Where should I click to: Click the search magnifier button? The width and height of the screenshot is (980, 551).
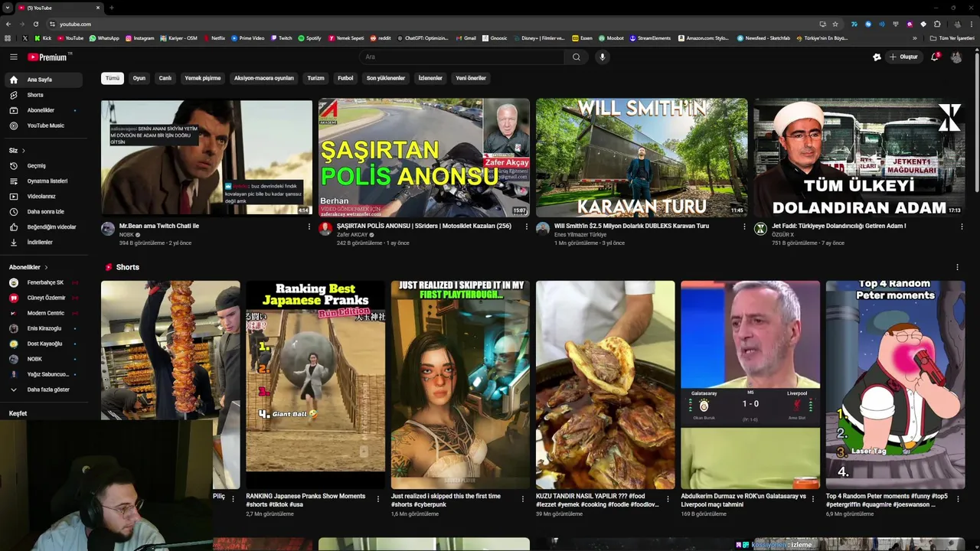[577, 57]
